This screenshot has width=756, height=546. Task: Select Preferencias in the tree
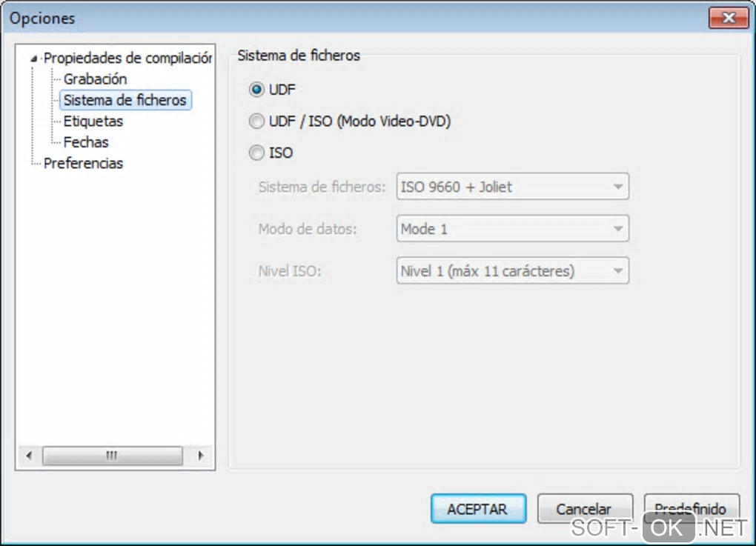(83, 164)
